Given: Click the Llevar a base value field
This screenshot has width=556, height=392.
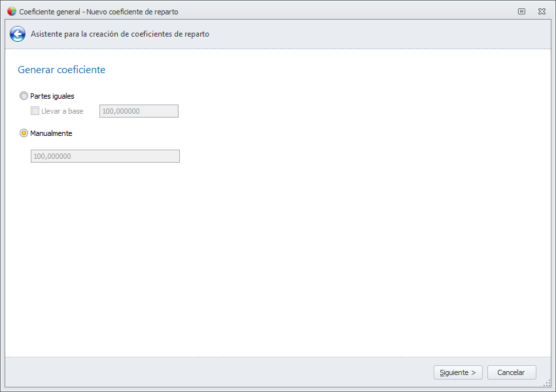Looking at the screenshot, I should (x=139, y=111).
